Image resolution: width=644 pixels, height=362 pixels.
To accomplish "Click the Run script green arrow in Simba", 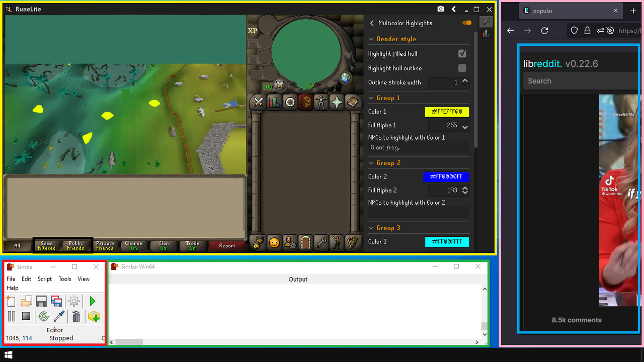I will point(93,301).
